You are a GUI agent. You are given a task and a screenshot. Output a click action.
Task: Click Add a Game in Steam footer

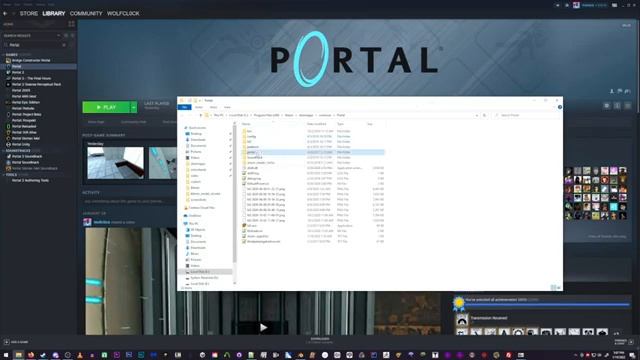coord(16,342)
